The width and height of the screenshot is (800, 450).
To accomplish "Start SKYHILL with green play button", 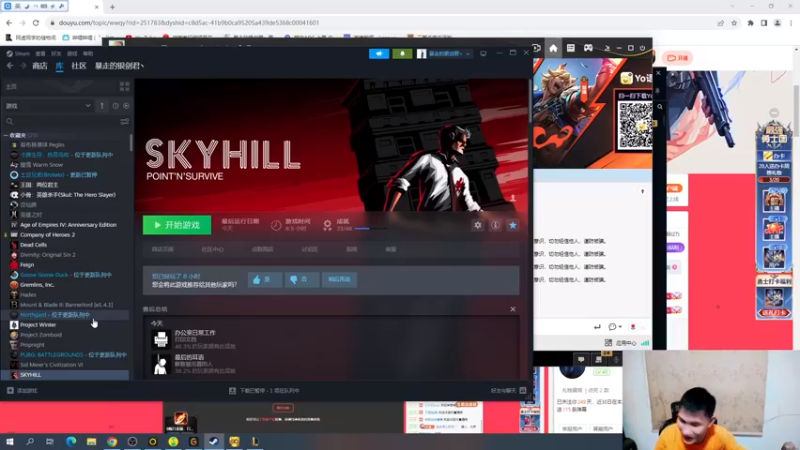I will pyautogui.click(x=177, y=225).
